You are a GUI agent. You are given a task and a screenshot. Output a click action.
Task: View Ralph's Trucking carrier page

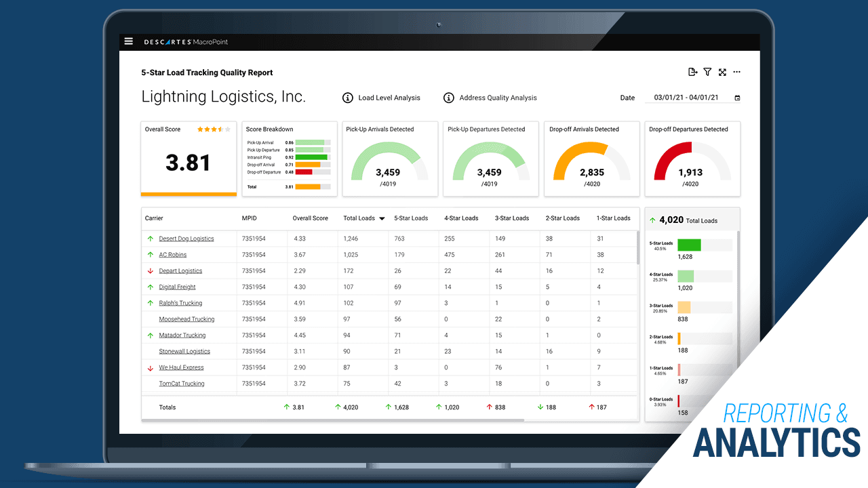click(x=180, y=303)
